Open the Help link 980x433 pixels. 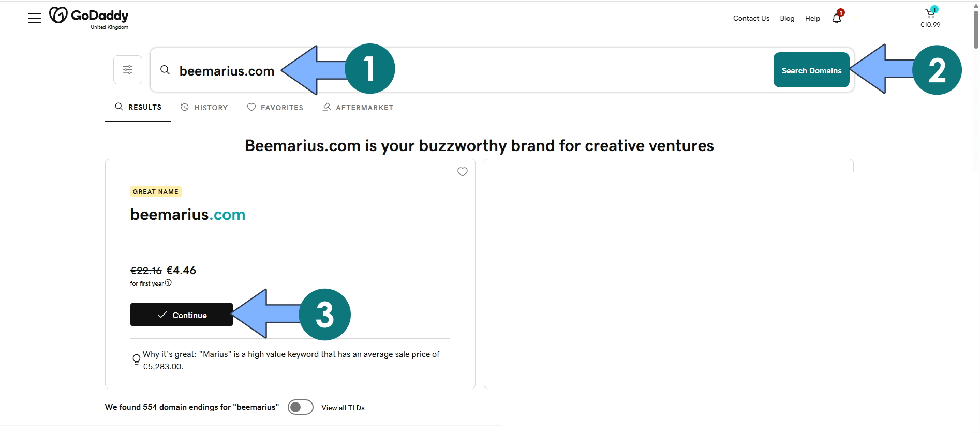(x=812, y=18)
